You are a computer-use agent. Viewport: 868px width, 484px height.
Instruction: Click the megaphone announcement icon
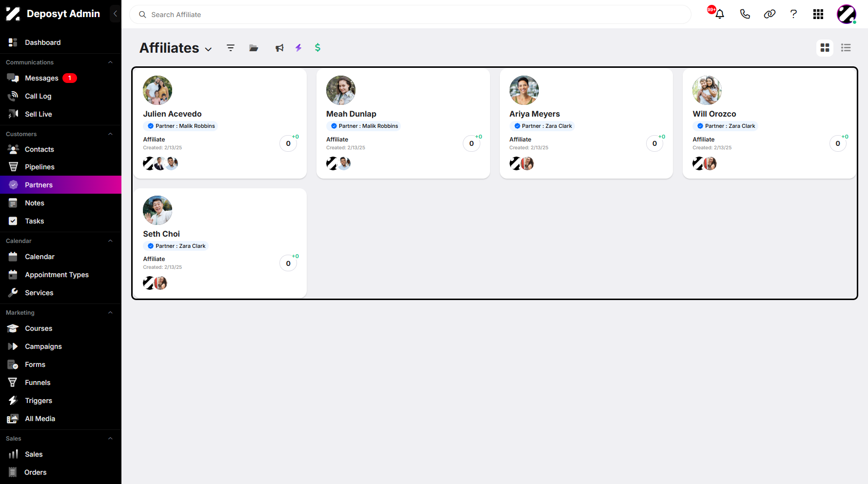coord(279,48)
